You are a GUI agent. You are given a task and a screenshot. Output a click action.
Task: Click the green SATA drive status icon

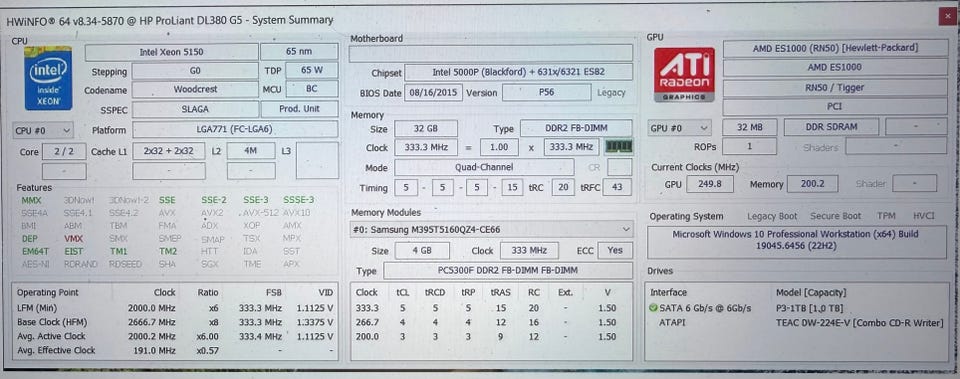coord(653,308)
